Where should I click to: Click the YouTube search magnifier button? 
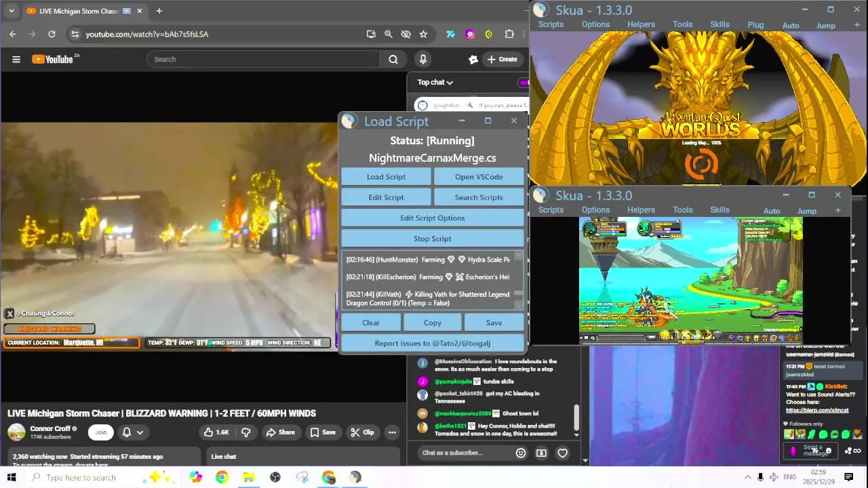tap(393, 60)
